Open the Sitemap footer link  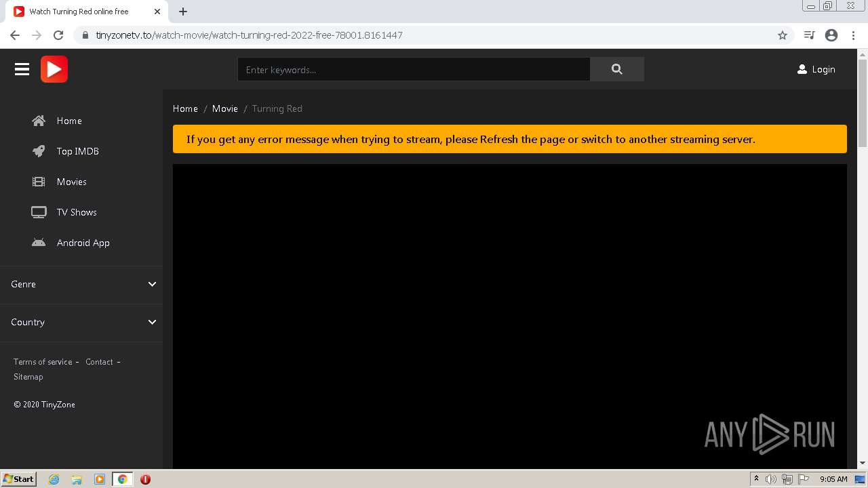pyautogui.click(x=28, y=377)
